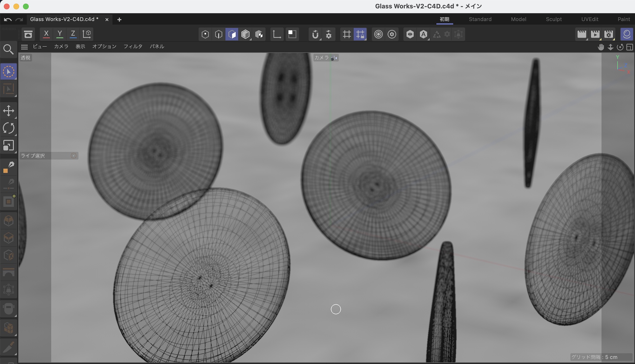Click the viewport pan hand icon
Image resolution: width=635 pixels, height=364 pixels.
pos(601,47)
